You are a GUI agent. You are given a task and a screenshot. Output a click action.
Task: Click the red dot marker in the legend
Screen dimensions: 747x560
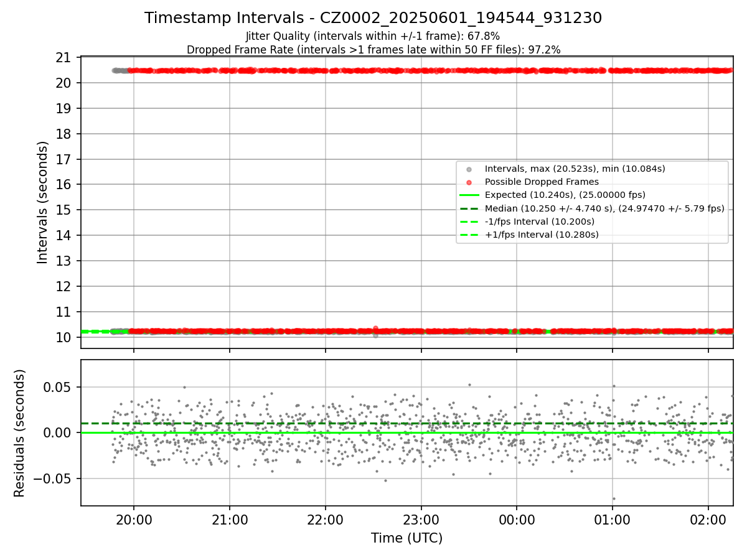pos(469,182)
